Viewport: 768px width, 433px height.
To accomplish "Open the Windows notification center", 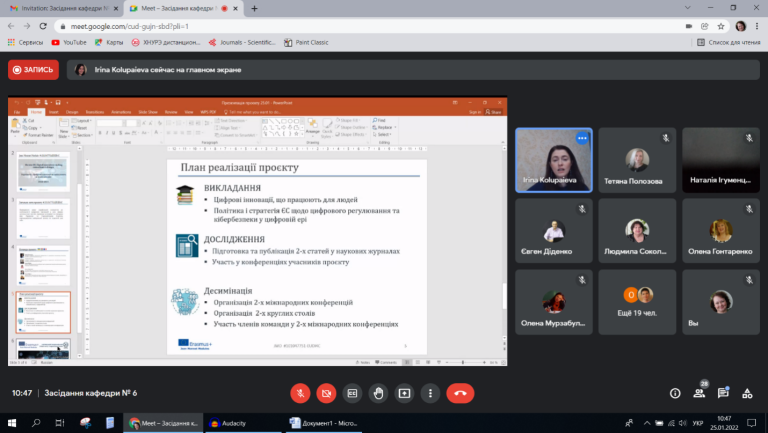I will pyautogui.click(x=751, y=423).
